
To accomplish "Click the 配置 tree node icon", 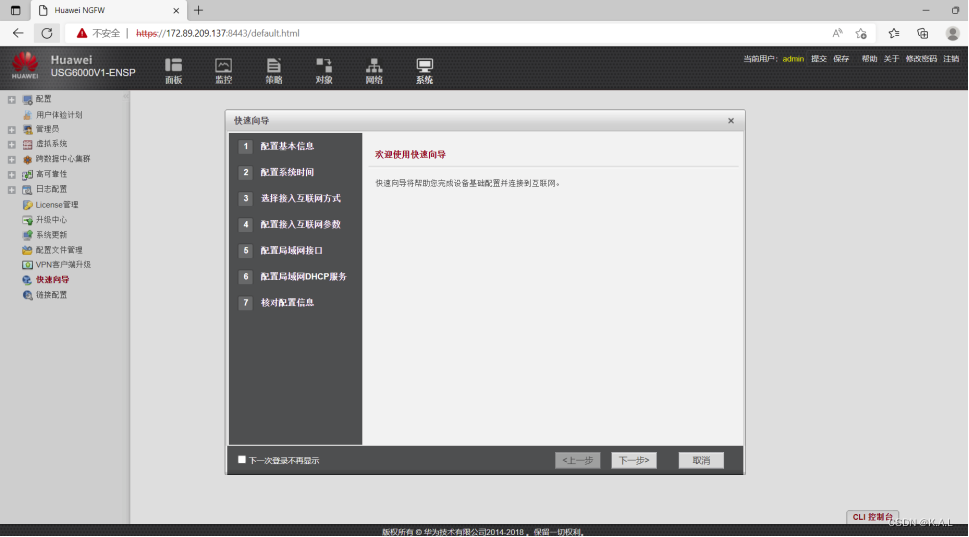I will (x=27, y=99).
